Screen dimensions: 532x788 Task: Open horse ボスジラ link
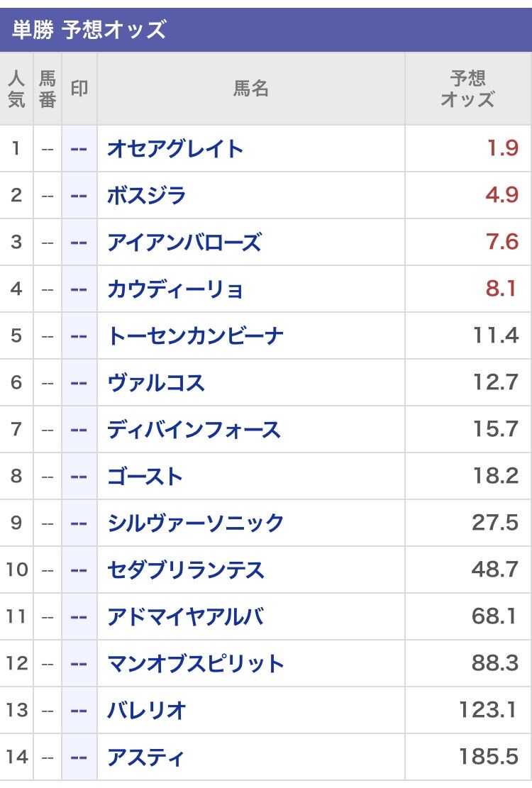146,195
